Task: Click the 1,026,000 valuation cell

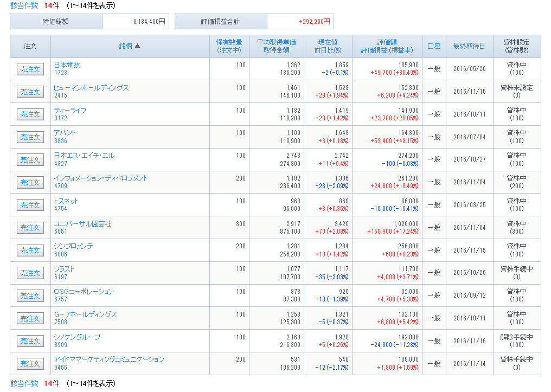Action: click(x=406, y=224)
